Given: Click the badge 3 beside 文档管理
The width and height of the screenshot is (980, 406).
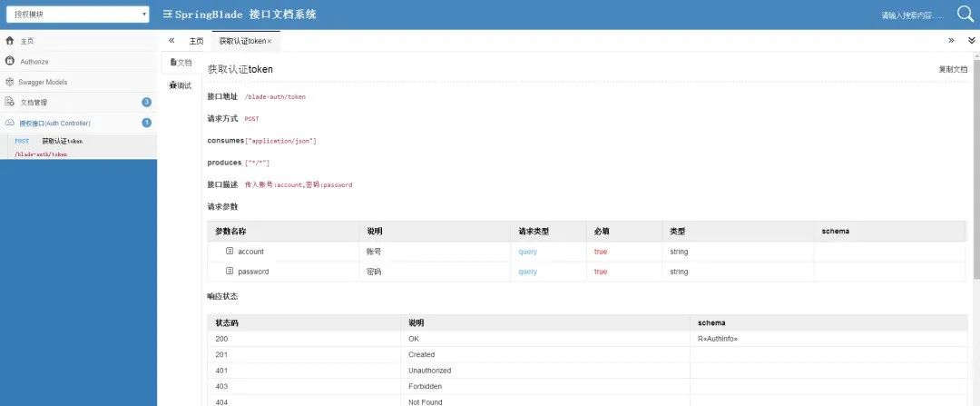Looking at the screenshot, I should tap(146, 102).
